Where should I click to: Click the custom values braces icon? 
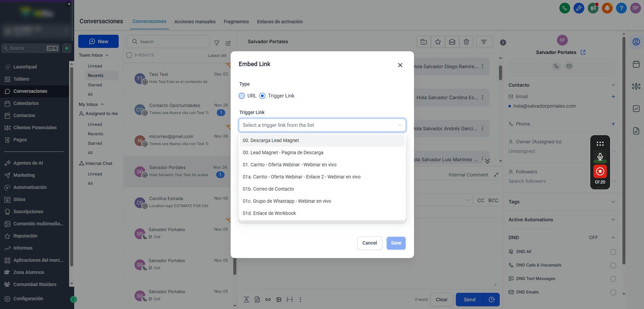(x=289, y=299)
